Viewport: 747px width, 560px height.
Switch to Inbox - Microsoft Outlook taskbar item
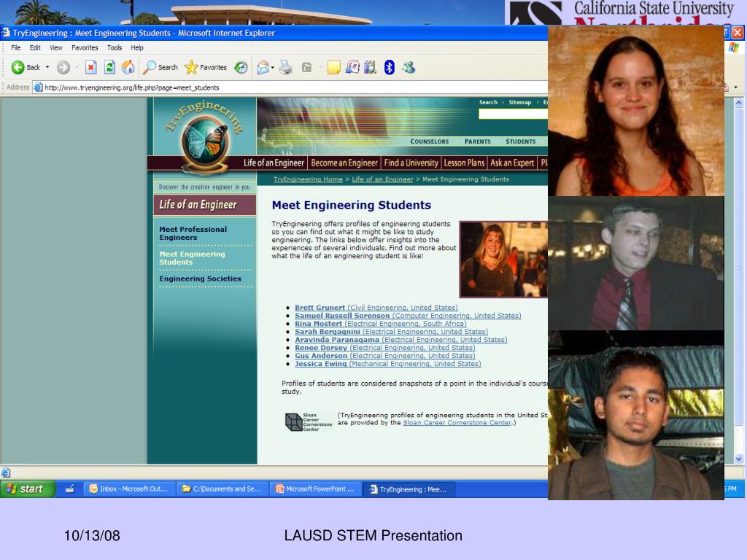(128, 489)
